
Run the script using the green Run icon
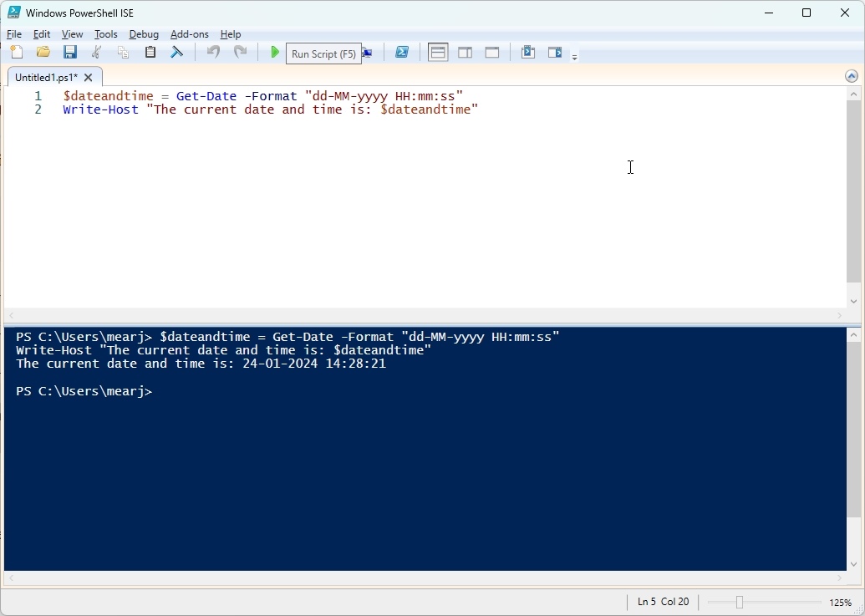[275, 52]
